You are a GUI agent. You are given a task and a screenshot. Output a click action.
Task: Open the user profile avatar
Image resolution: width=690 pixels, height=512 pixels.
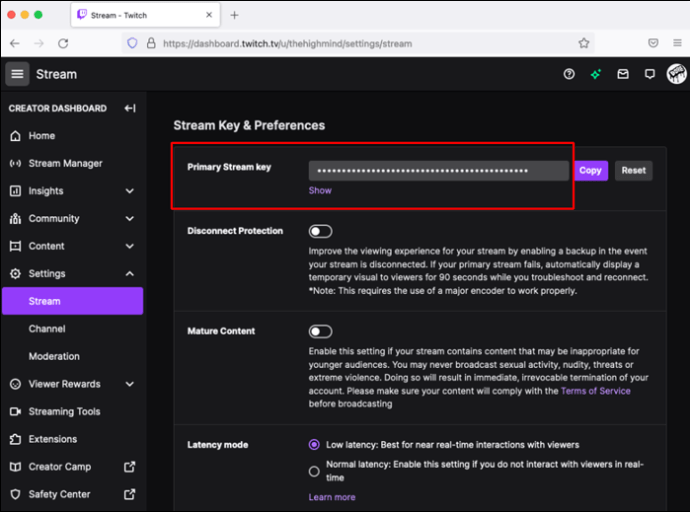tap(676, 74)
